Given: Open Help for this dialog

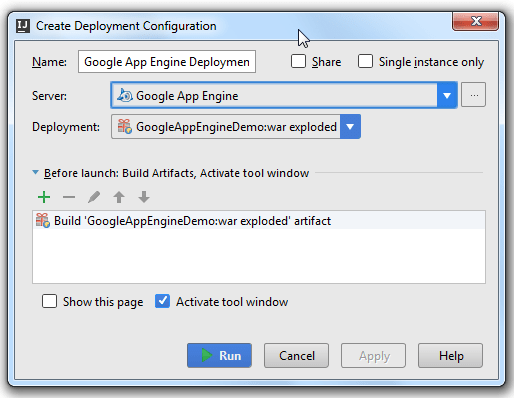Looking at the screenshot, I should pyautogui.click(x=450, y=355).
